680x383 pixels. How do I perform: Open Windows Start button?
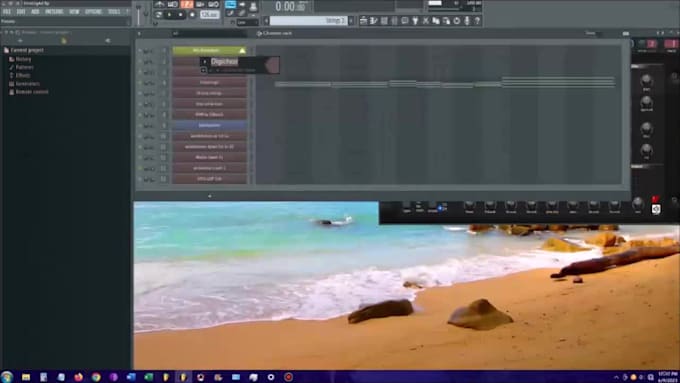(x=7, y=377)
